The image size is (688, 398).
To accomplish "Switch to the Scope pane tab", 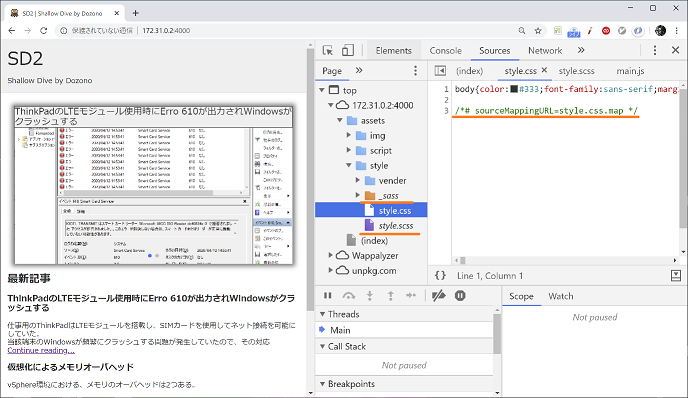I will 521,296.
